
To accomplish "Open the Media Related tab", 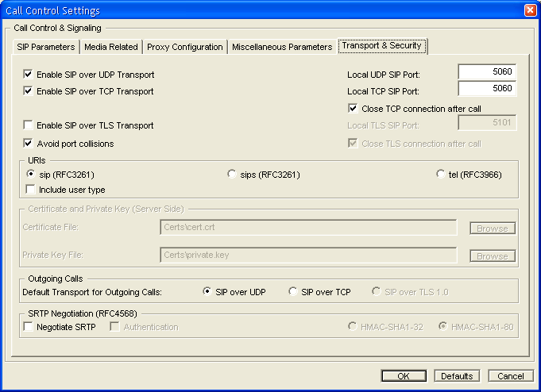I will click(x=111, y=47).
